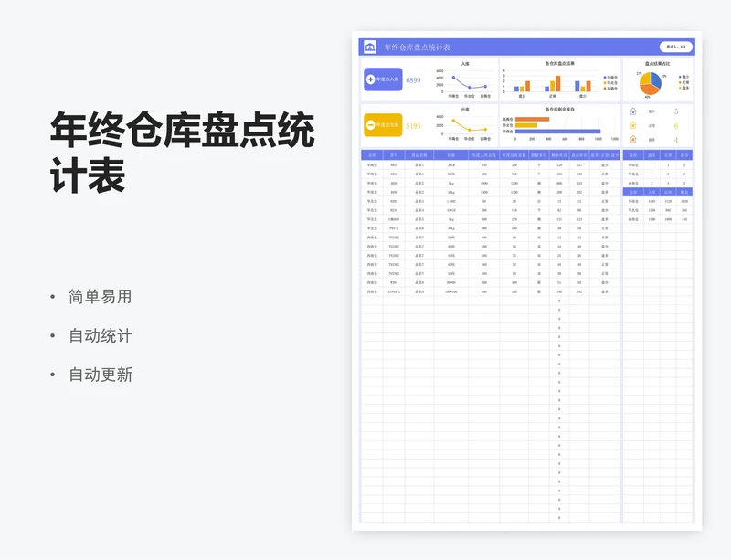
Task: Click the 各仓库盘点结果 bar chart title
Action: 560,63
